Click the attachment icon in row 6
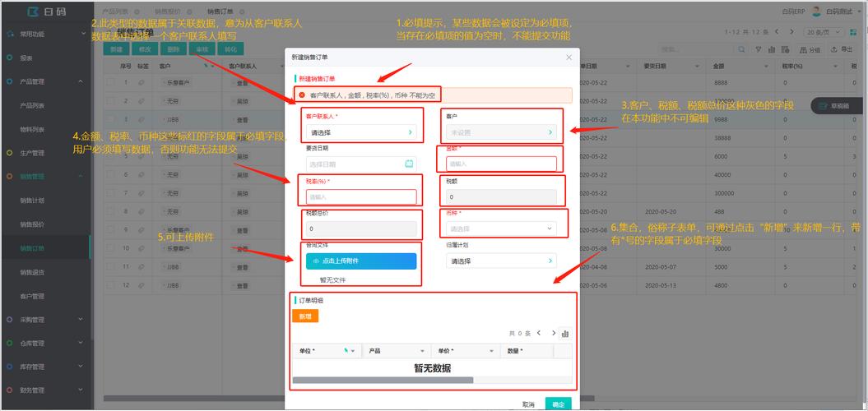The image size is (868, 411). tap(142, 175)
